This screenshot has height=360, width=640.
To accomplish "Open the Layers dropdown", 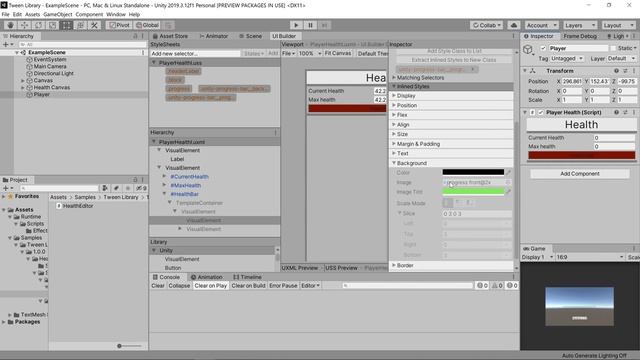I will pyautogui.click(x=580, y=25).
